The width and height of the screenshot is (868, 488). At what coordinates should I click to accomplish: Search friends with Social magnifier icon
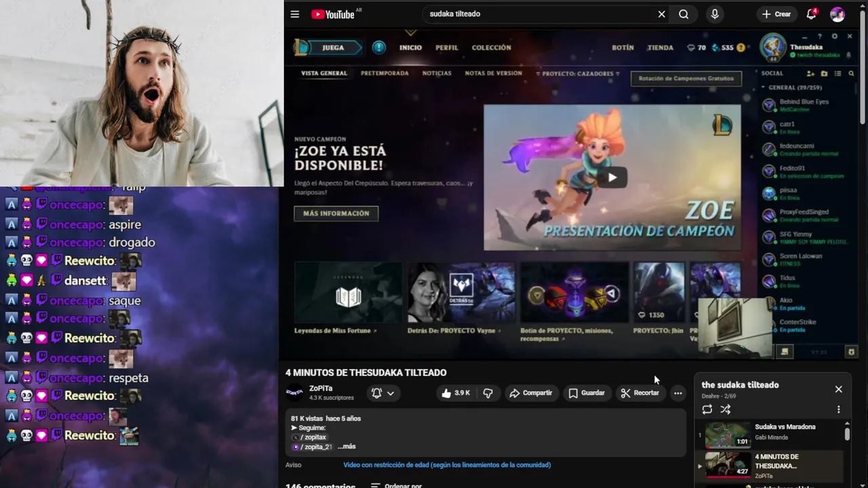click(x=851, y=73)
